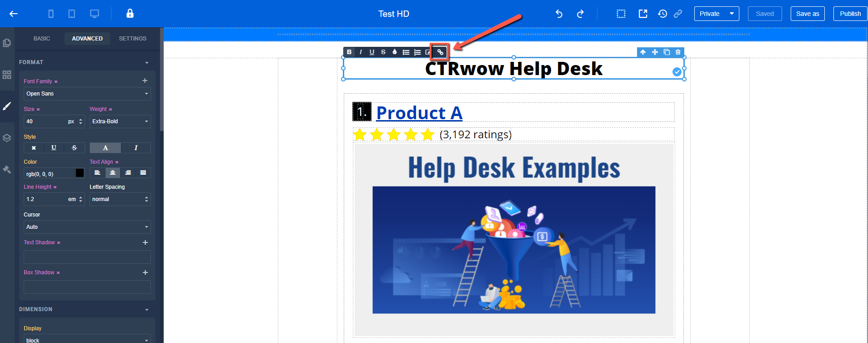Click the Saved button
The height and width of the screenshot is (343, 868).
(765, 14)
